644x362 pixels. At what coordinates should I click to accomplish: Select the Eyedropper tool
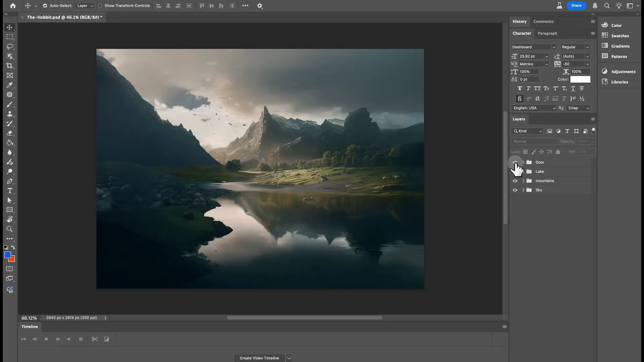click(9, 85)
